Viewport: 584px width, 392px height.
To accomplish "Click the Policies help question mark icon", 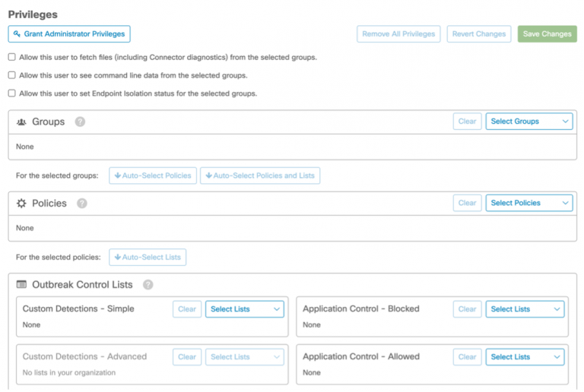I will click(82, 203).
